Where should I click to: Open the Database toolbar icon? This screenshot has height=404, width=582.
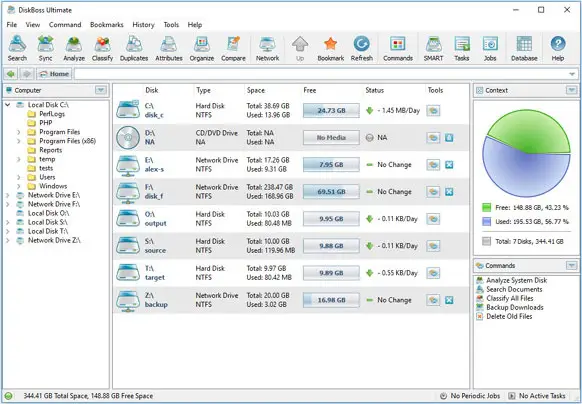(x=524, y=49)
